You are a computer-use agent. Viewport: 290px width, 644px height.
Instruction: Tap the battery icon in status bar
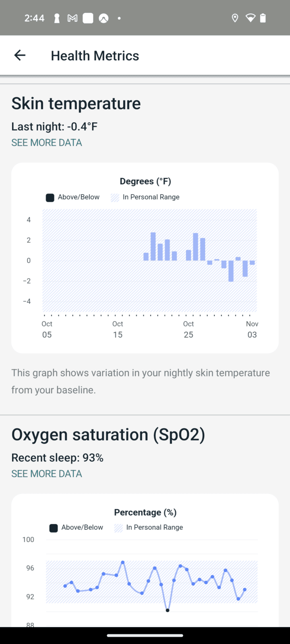(x=263, y=18)
